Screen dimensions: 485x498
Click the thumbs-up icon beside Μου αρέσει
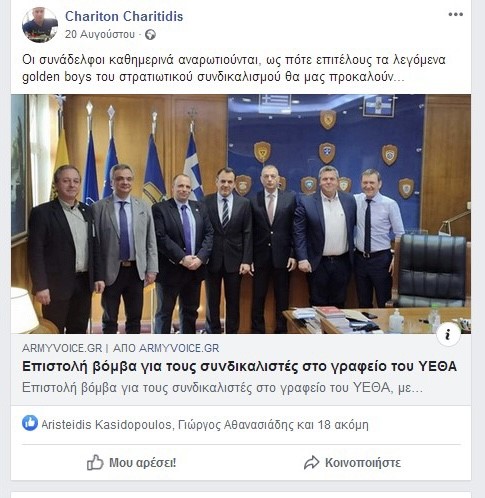(95, 462)
